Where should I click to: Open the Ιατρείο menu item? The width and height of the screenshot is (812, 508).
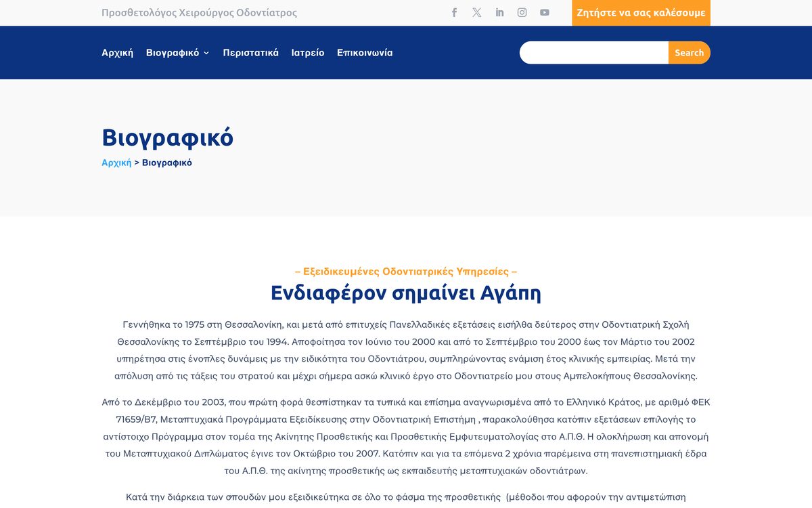308,53
